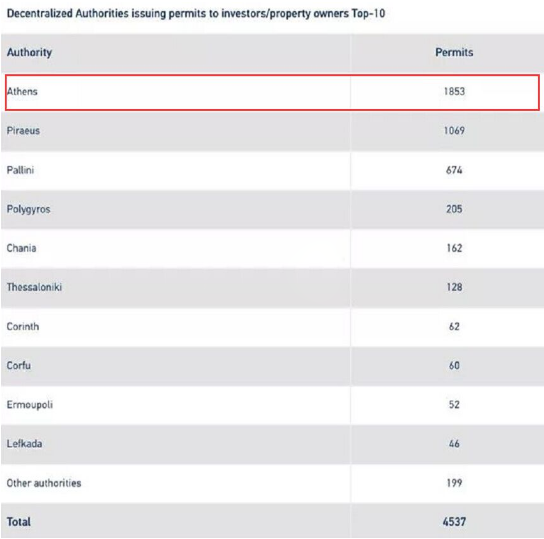Click the 162 permits value
544x539 pixels.
(454, 248)
